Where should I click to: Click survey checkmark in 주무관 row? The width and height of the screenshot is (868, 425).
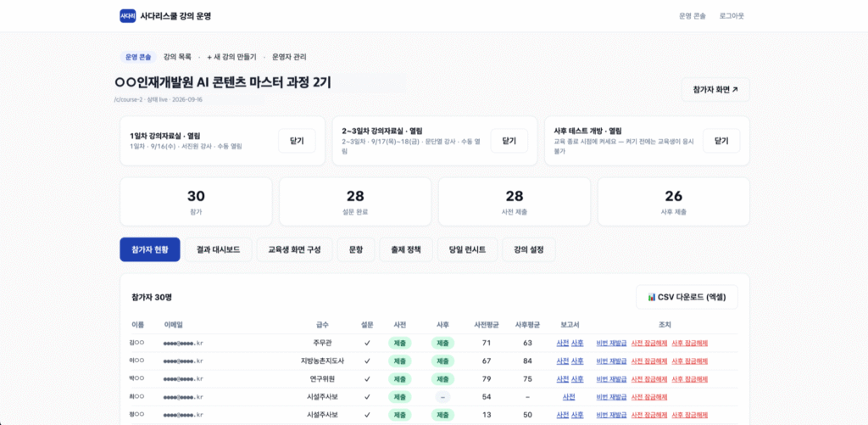point(367,343)
